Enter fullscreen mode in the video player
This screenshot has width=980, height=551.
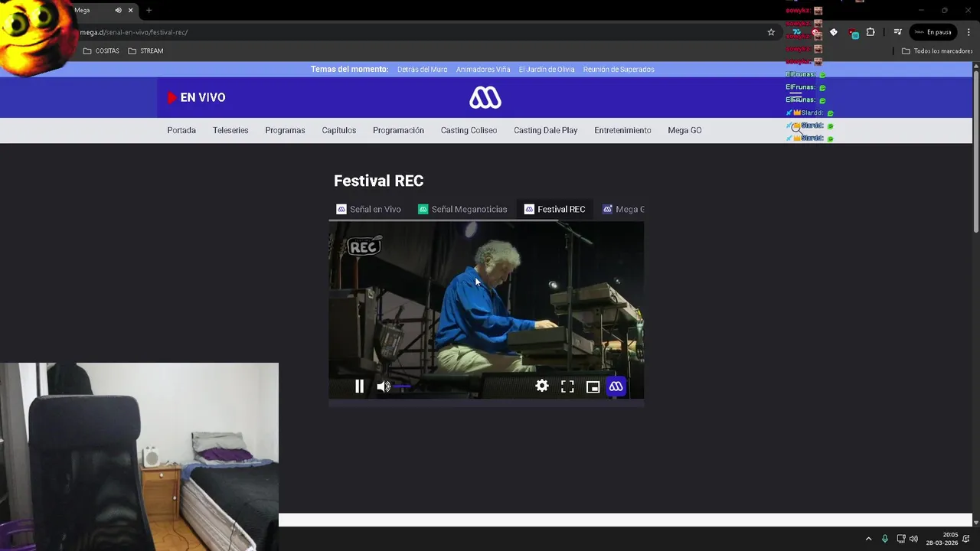pos(567,386)
